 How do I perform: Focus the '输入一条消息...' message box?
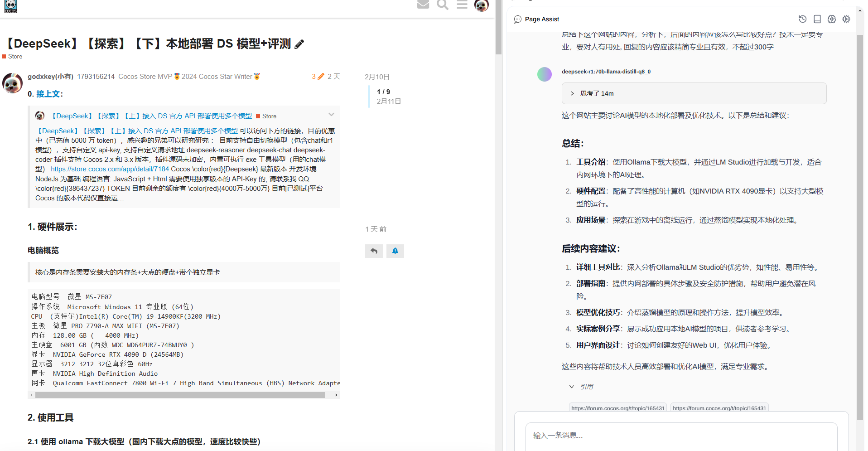681,436
